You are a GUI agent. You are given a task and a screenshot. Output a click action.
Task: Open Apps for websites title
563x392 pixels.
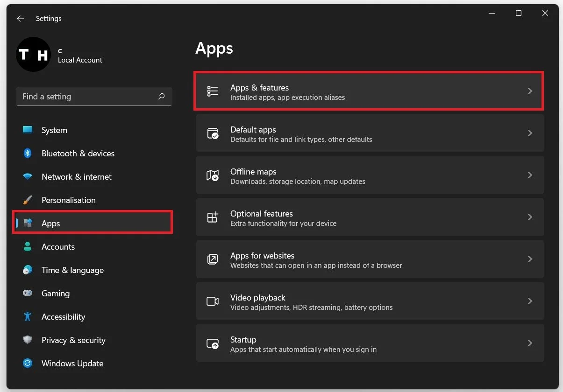(262, 256)
